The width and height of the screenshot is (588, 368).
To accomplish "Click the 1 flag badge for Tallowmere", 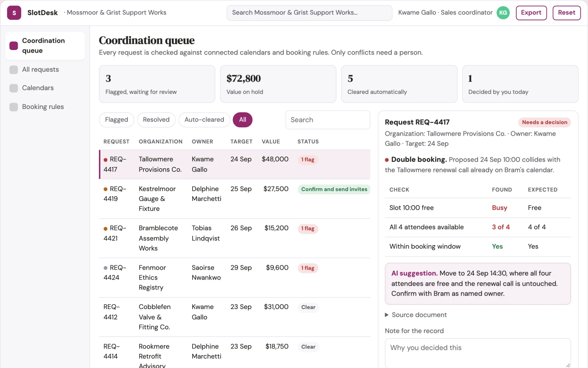I will [x=308, y=160].
